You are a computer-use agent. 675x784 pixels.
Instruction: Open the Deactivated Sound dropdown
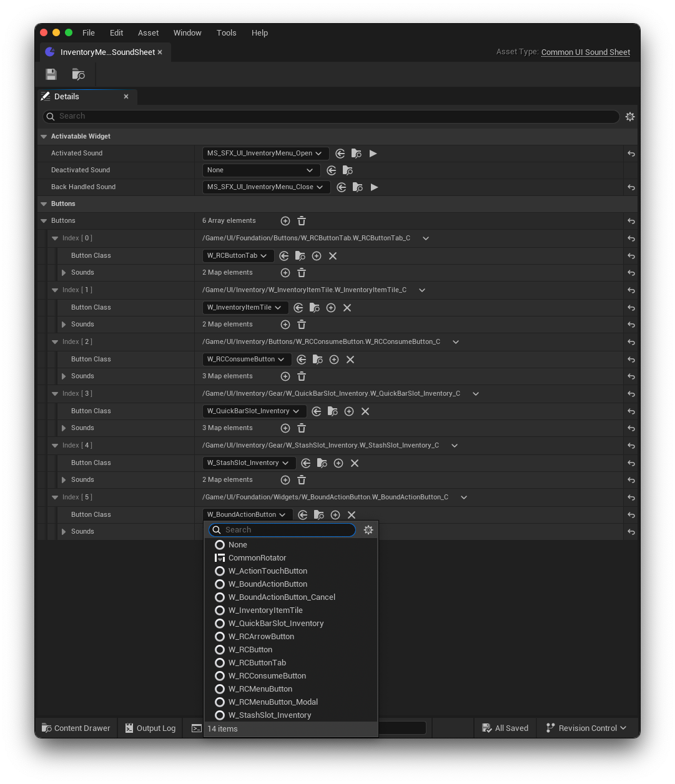click(261, 170)
